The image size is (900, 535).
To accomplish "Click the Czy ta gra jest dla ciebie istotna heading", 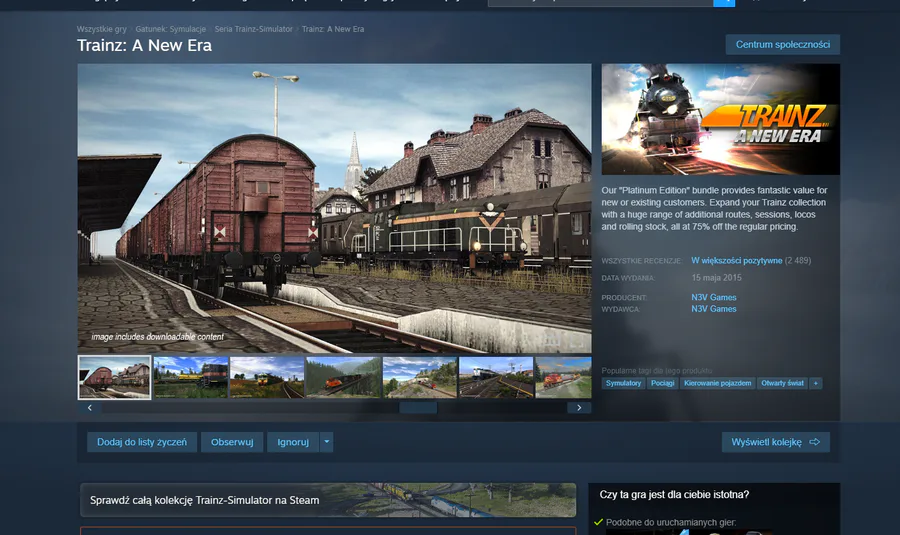I will 674,495.
